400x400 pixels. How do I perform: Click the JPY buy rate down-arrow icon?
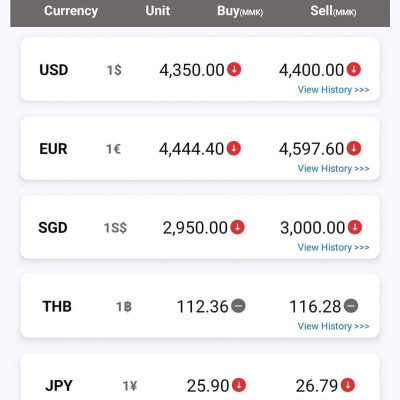(x=239, y=385)
